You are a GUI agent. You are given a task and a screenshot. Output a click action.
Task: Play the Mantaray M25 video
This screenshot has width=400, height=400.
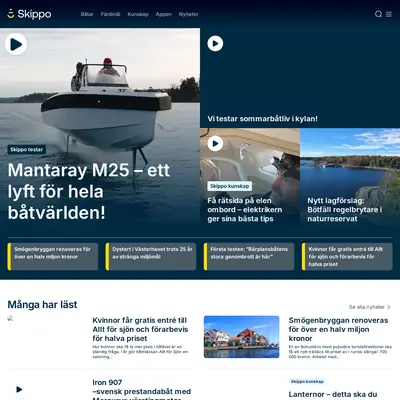point(16,44)
